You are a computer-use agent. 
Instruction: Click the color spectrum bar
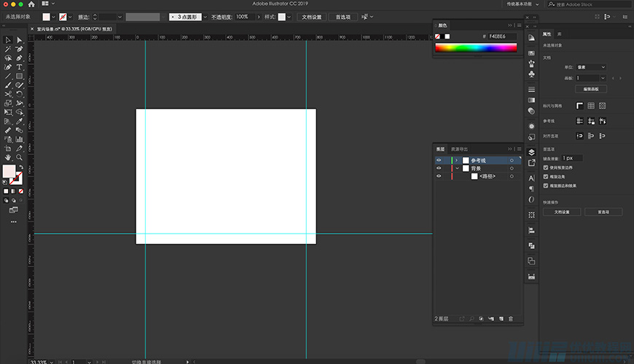point(475,48)
